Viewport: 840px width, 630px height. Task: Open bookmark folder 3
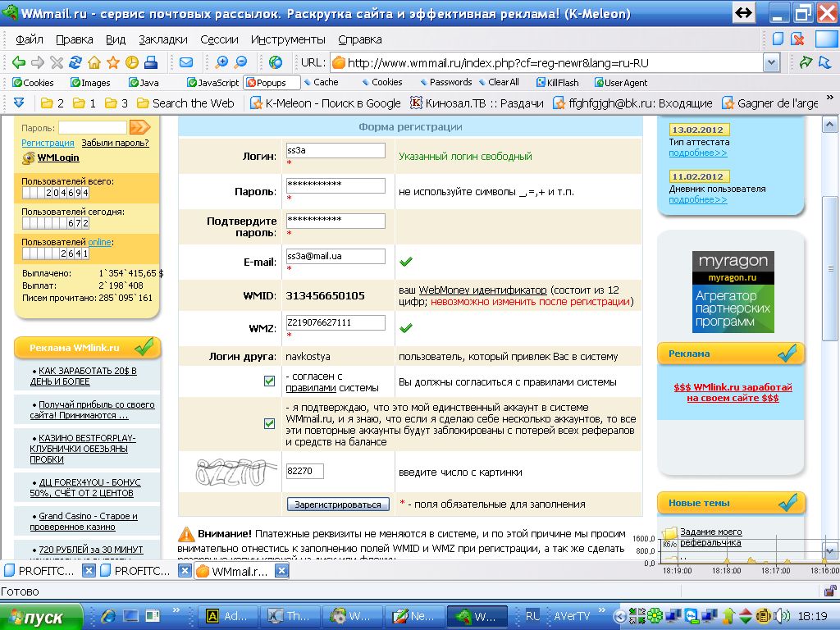[116, 103]
